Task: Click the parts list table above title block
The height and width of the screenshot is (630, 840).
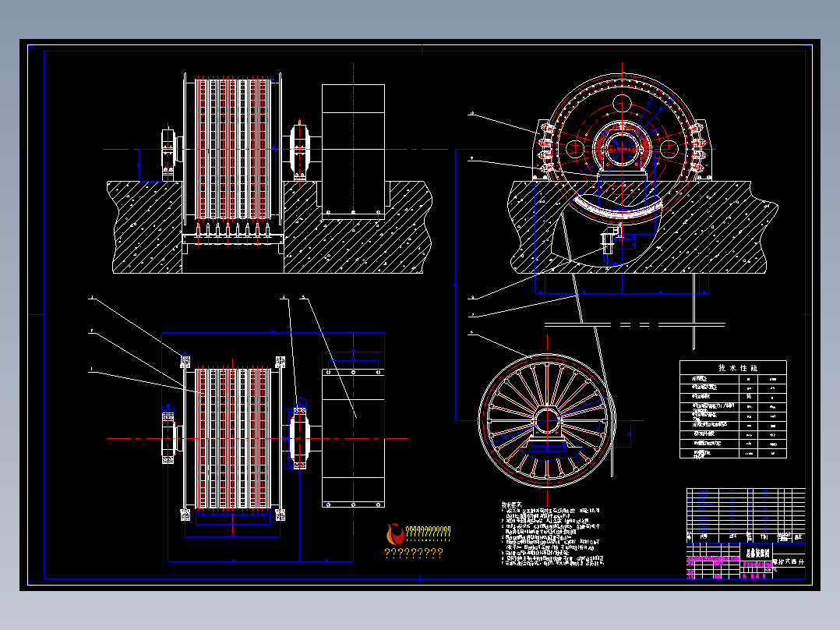Action: click(x=746, y=515)
